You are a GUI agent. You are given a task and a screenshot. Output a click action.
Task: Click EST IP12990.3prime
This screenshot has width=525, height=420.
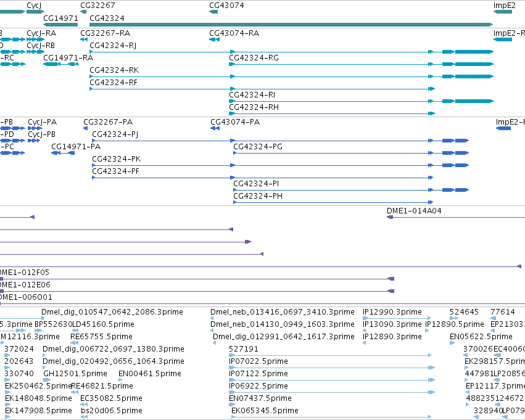point(392,312)
